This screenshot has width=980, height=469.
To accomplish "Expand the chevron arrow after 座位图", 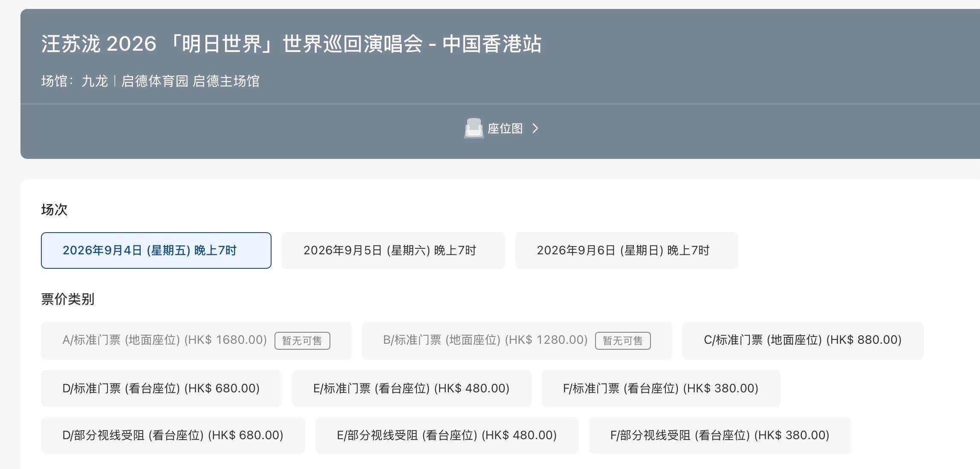I will point(536,128).
